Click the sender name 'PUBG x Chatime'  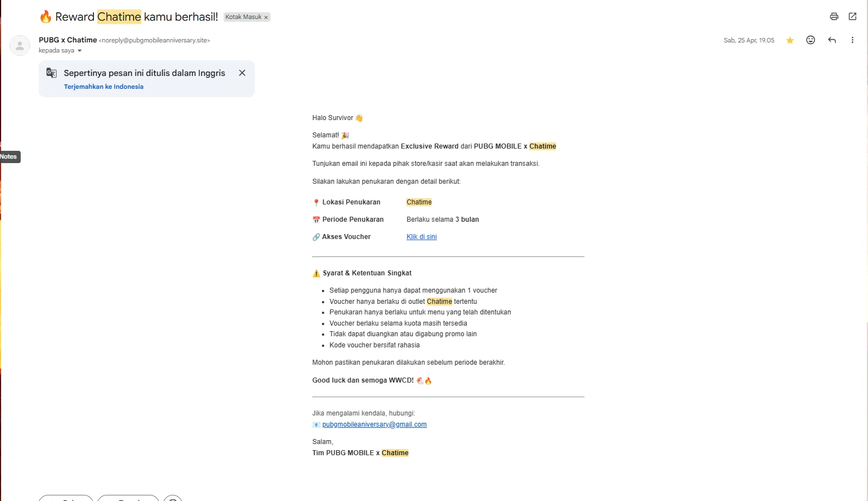coord(68,40)
